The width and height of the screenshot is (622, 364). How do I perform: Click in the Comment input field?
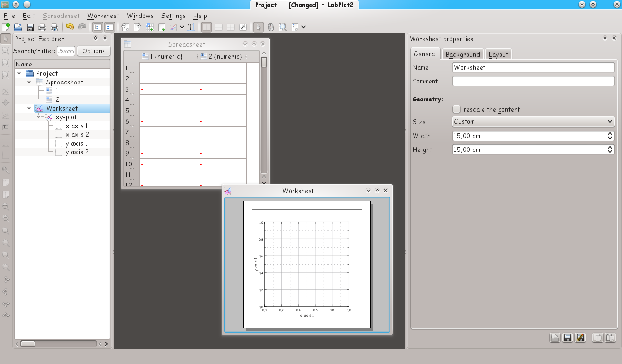coord(533,82)
